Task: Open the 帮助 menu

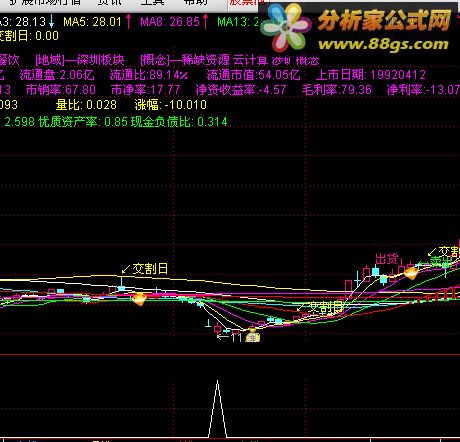Action: click(x=196, y=2)
